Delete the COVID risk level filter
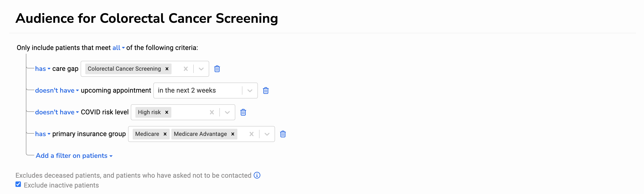This screenshot has height=194, width=644. pyautogui.click(x=243, y=112)
